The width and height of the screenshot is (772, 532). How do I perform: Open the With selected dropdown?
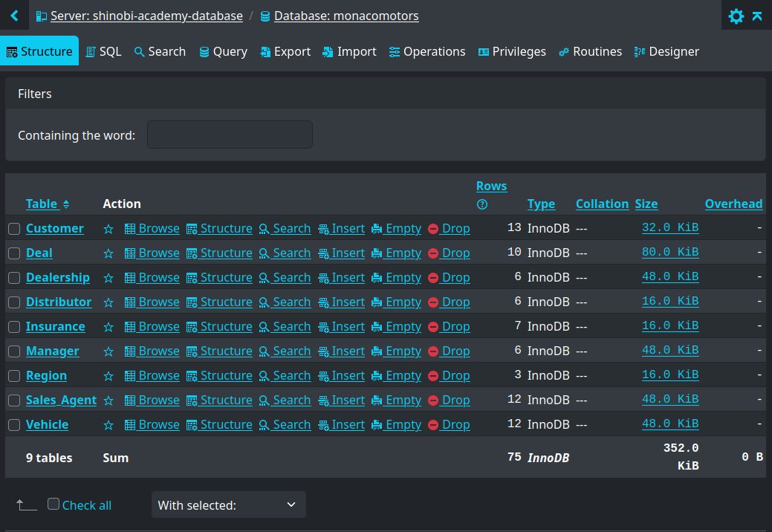click(x=228, y=505)
